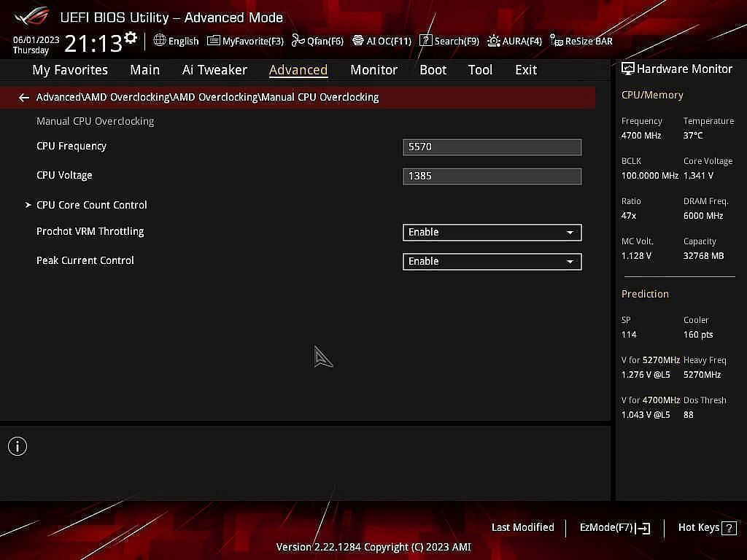Select the CPU Voltage label
The height and width of the screenshot is (560, 747).
pyautogui.click(x=64, y=175)
